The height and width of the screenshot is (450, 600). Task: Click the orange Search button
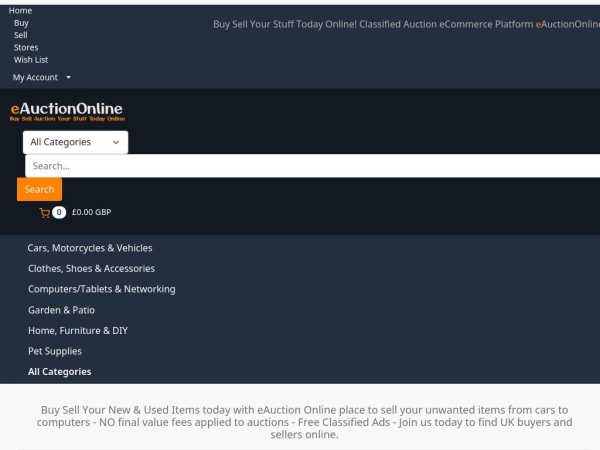39,189
